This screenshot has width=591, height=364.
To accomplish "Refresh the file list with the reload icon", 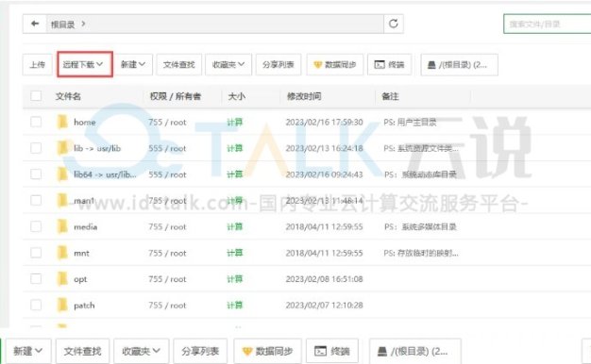I will (x=393, y=24).
